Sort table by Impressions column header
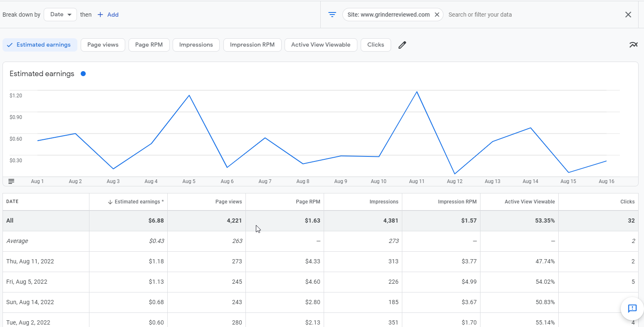Image resolution: width=644 pixels, height=327 pixels. [x=384, y=202]
